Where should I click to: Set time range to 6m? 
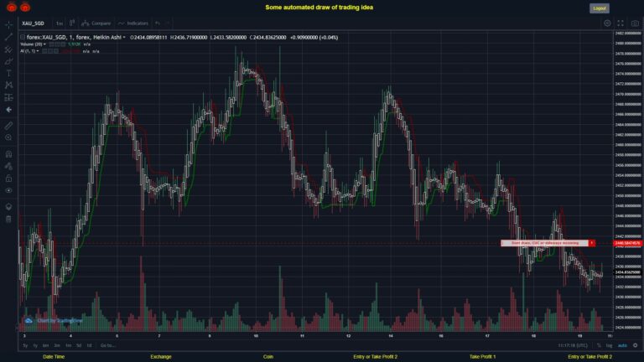45,345
